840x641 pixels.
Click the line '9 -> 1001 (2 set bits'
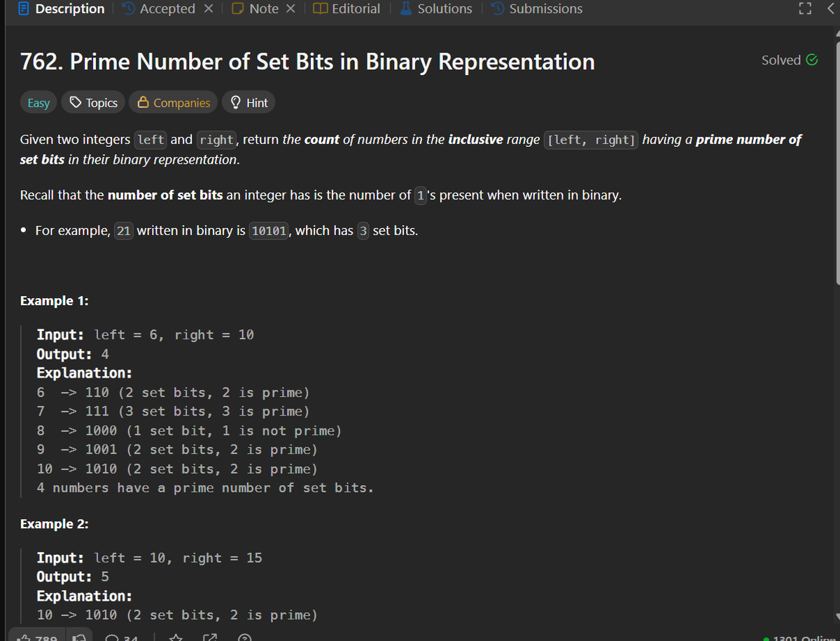tap(177, 450)
